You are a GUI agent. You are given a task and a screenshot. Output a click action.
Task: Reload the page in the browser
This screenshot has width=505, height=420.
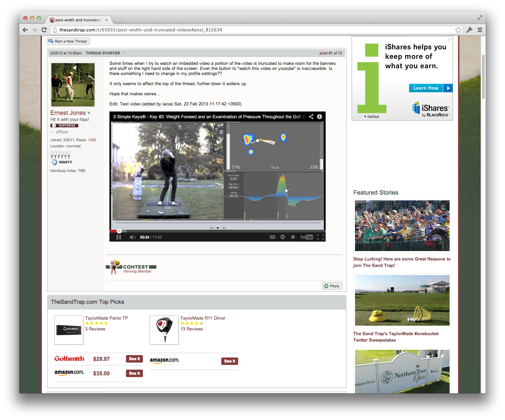tap(44, 30)
